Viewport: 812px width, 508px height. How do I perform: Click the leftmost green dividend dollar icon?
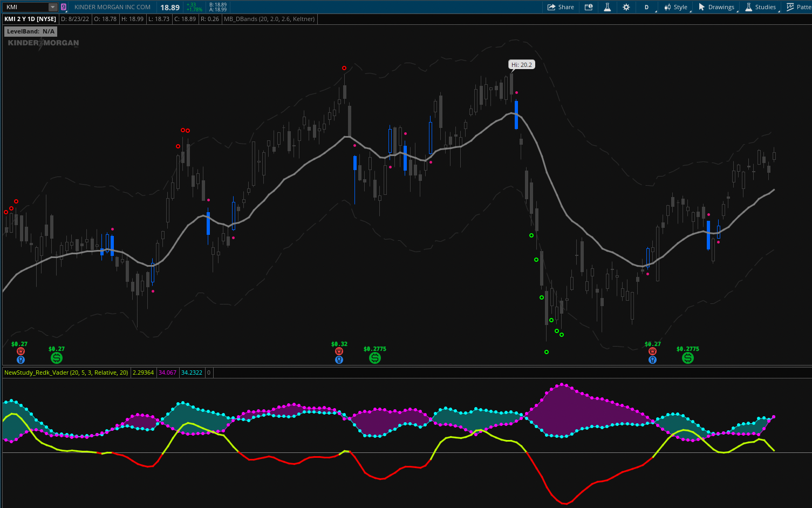[x=57, y=358]
